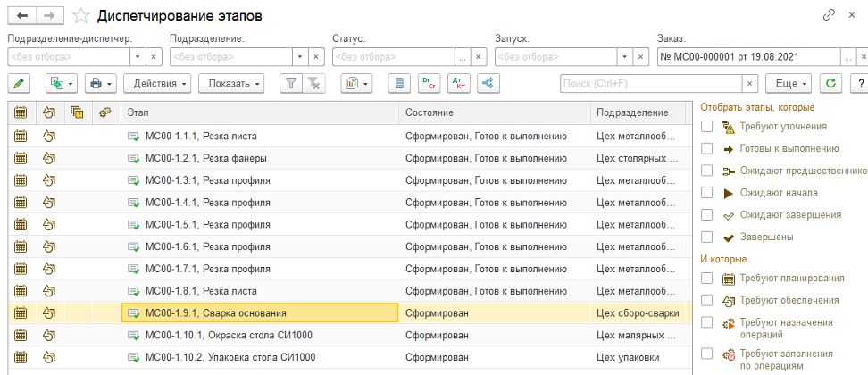Go forward with the right arrow button
Image resolution: width=868 pixels, height=375 pixels.
(x=49, y=16)
